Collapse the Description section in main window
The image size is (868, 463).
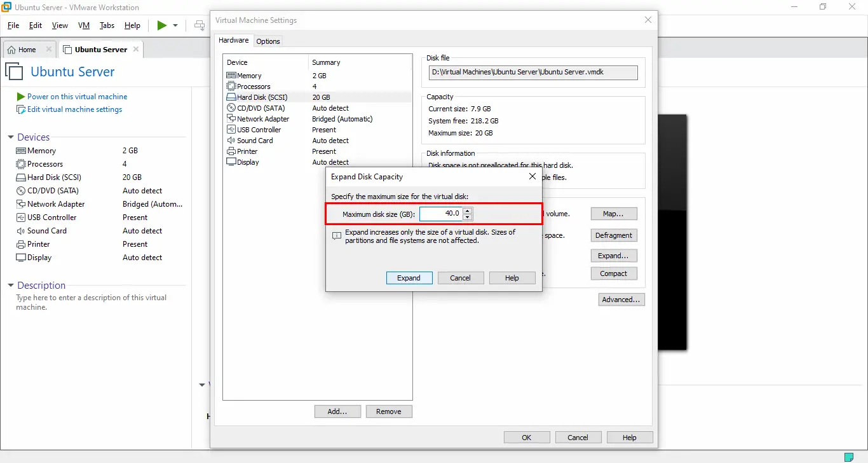click(11, 286)
